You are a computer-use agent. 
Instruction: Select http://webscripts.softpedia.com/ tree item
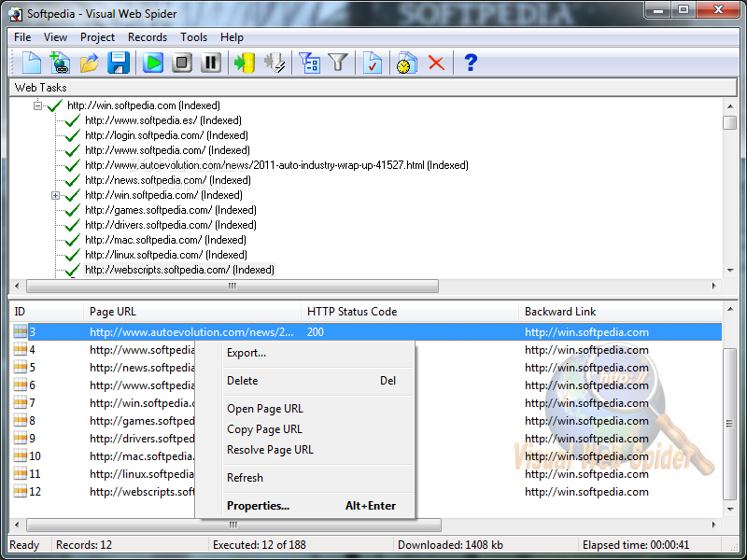[x=179, y=270]
